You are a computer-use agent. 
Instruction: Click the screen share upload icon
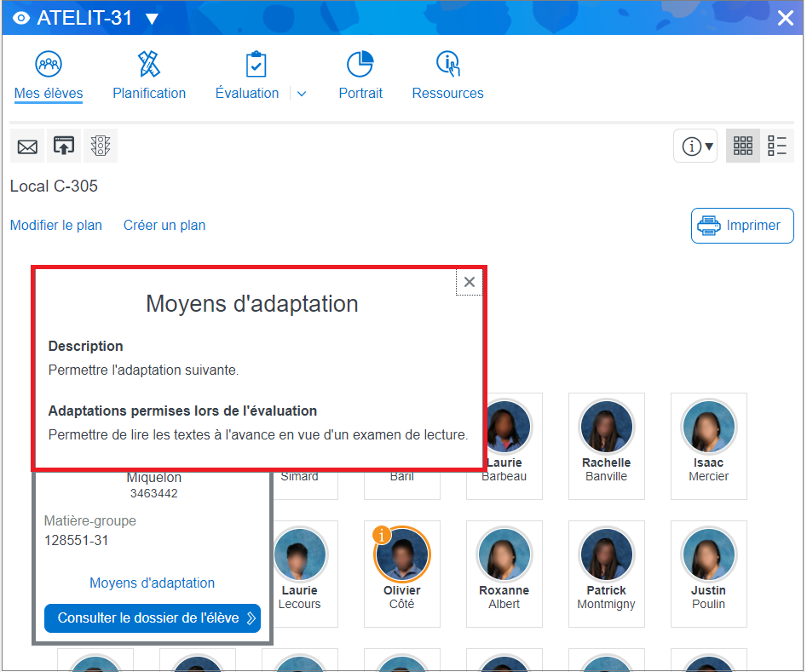64,146
